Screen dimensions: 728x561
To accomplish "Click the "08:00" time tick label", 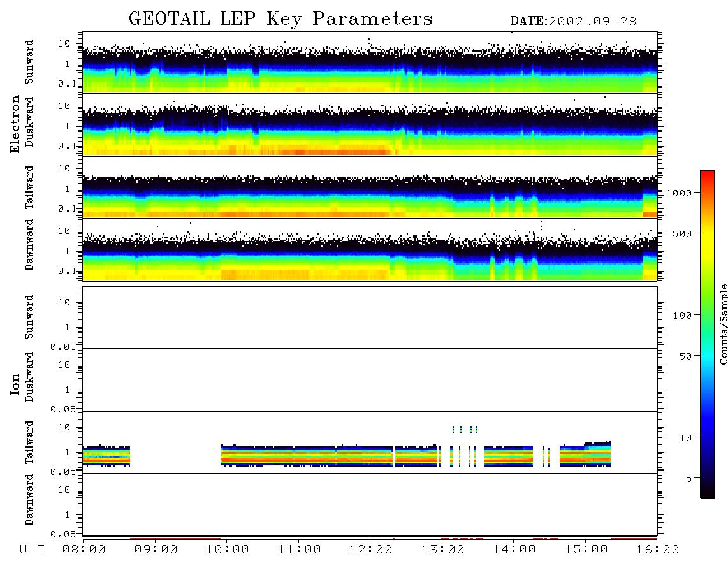I will [84, 550].
